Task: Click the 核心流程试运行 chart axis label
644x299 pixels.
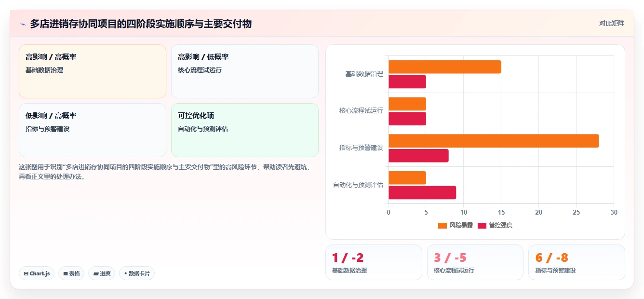Action: tap(361, 111)
